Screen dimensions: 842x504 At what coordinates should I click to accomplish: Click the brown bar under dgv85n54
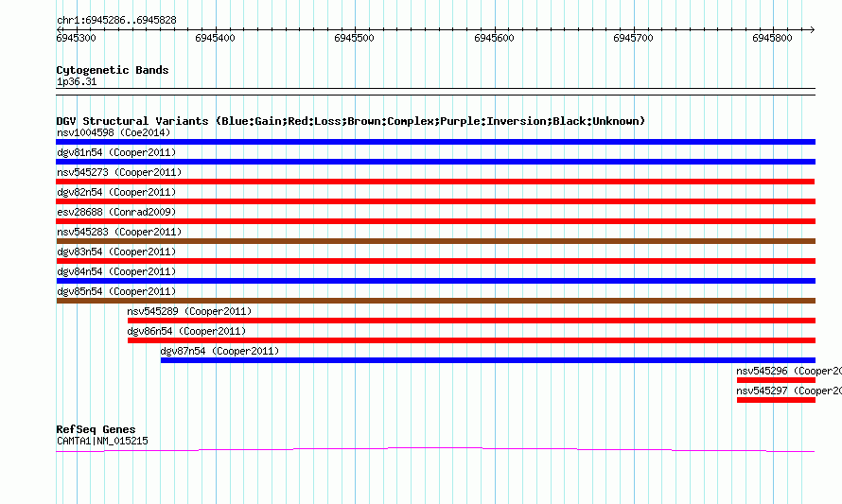(x=435, y=301)
